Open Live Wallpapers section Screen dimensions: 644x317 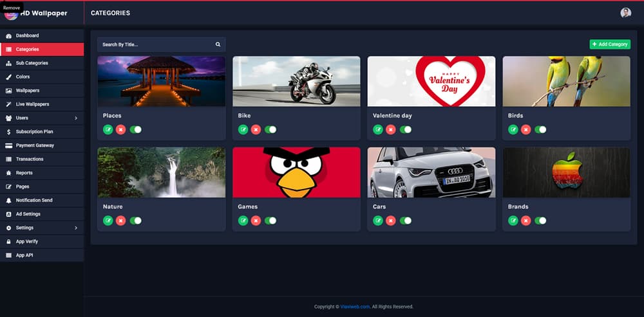tap(42, 104)
